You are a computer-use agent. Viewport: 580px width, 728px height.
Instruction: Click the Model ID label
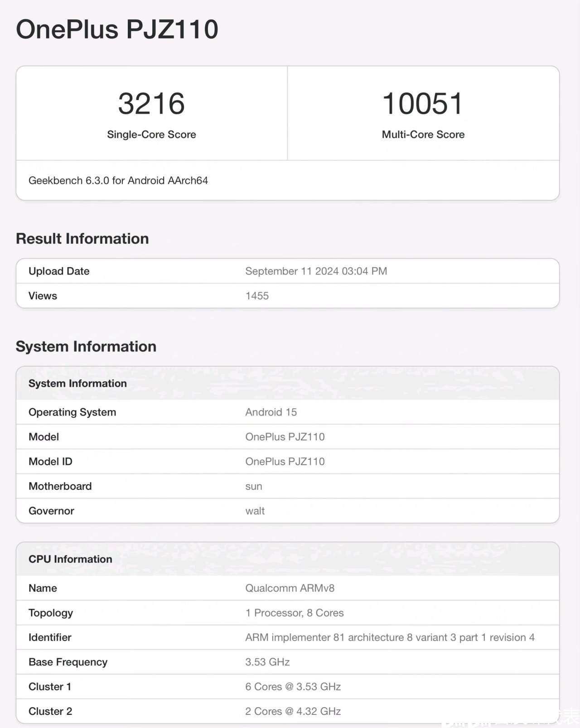tap(50, 462)
